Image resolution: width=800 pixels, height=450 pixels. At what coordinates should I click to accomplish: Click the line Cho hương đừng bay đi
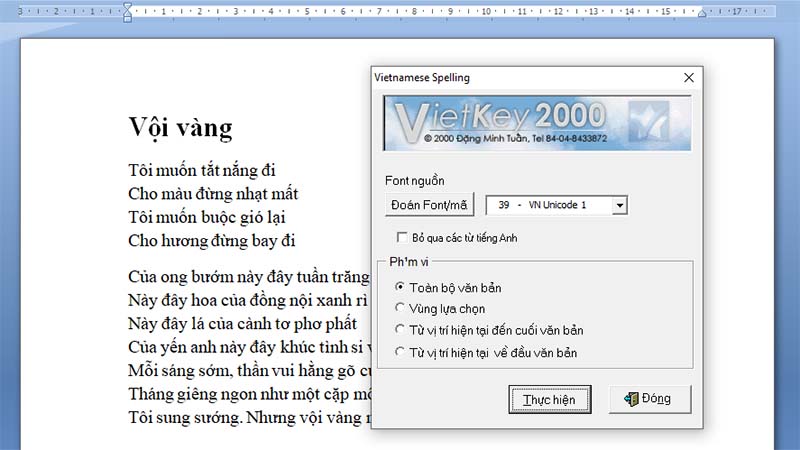click(x=211, y=240)
